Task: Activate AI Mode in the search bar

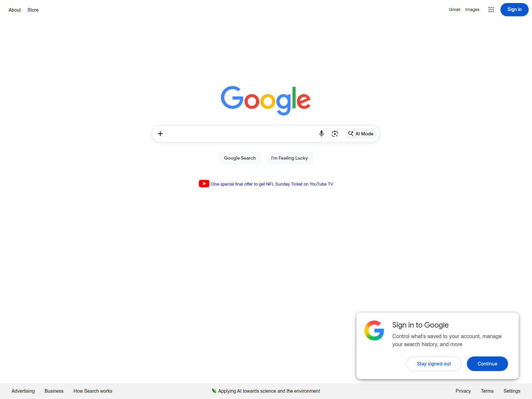Action: click(361, 134)
